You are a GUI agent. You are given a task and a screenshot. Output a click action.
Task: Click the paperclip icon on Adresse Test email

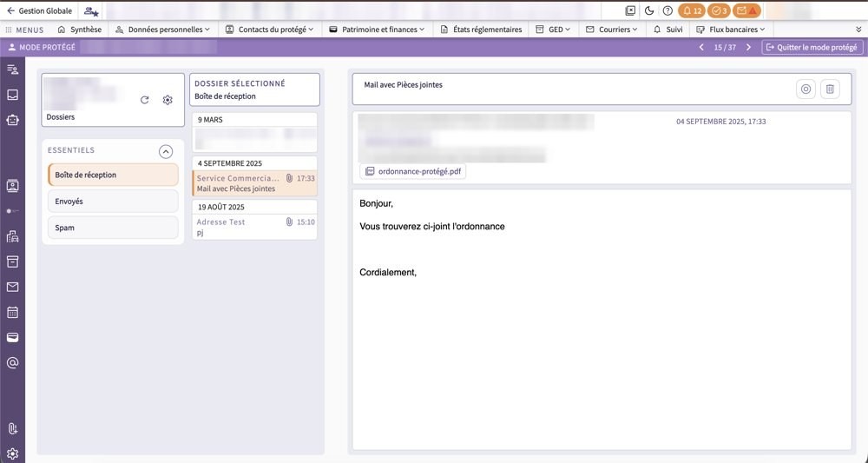(289, 222)
